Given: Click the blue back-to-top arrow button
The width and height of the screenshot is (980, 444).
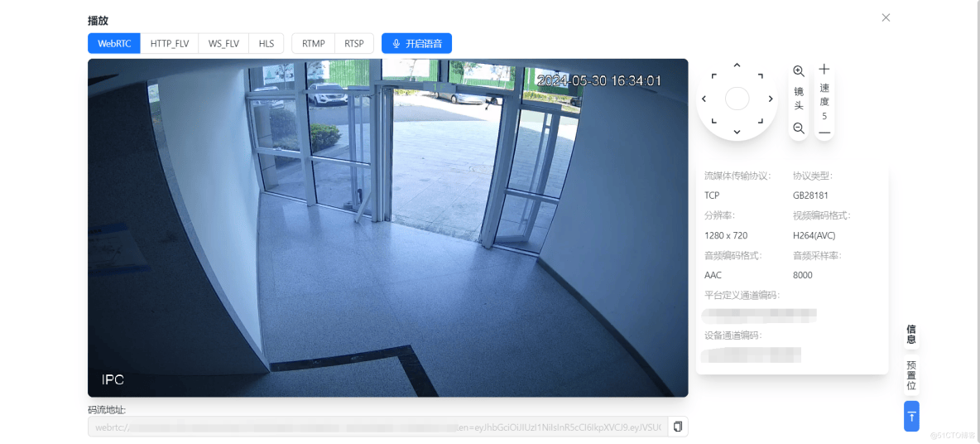Looking at the screenshot, I should (x=911, y=417).
